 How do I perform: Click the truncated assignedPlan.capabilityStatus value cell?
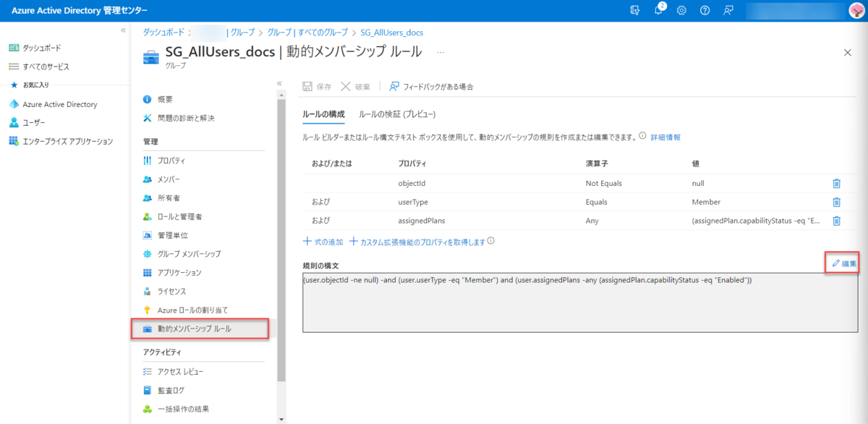(x=755, y=221)
